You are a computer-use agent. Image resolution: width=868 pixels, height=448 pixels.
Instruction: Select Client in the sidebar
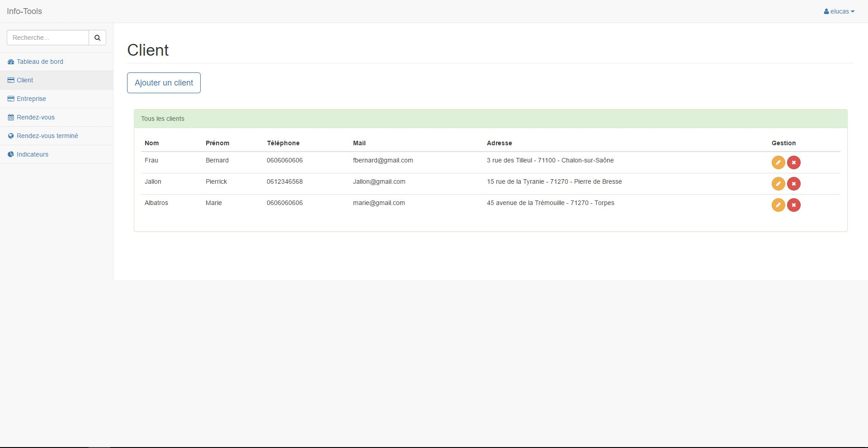[x=57, y=80]
